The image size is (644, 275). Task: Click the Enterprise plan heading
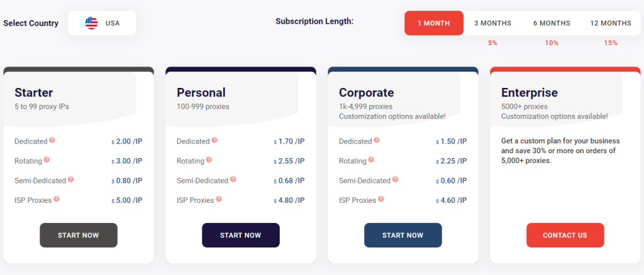pos(530,93)
